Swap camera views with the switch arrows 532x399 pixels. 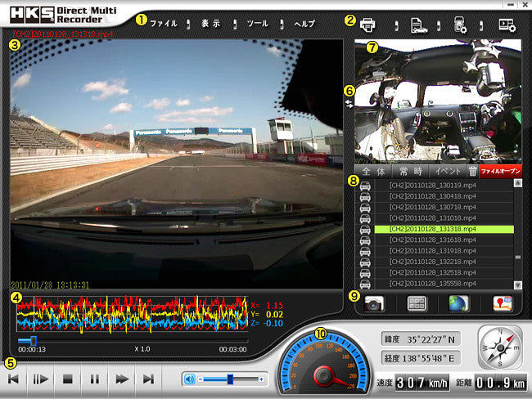tap(349, 105)
